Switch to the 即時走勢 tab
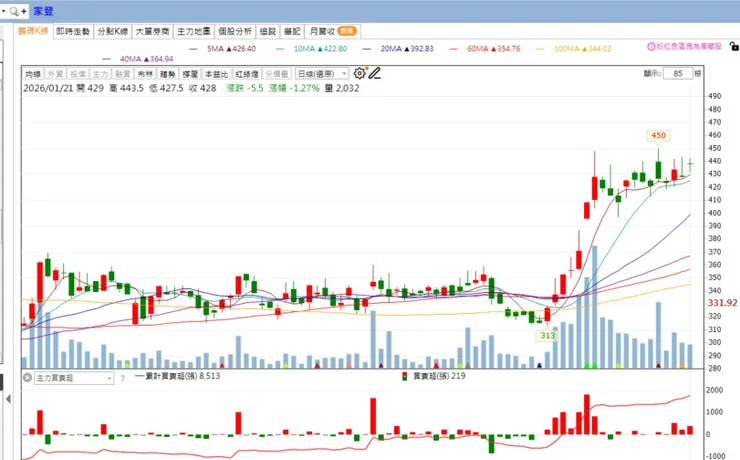 tap(73, 31)
